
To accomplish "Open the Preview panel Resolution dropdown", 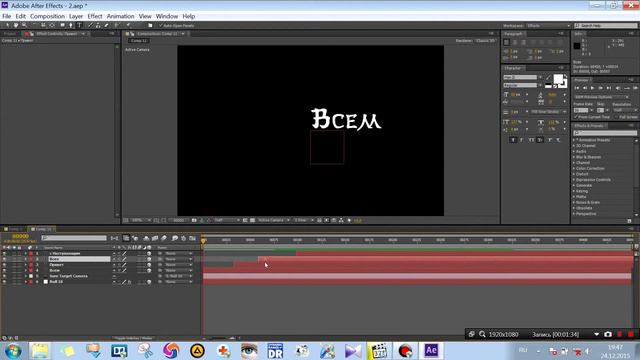I will tap(624, 110).
